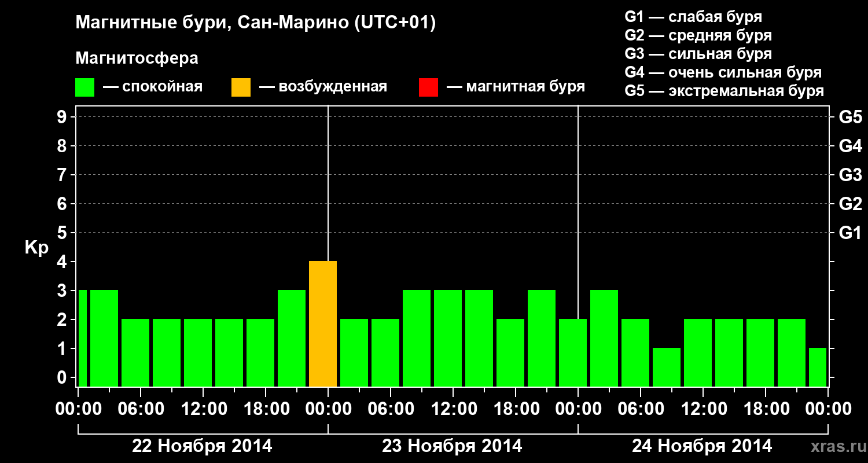Select the "24 Ноября 2014" date label
Viewport: 868px width, 463px height.
click(702, 446)
